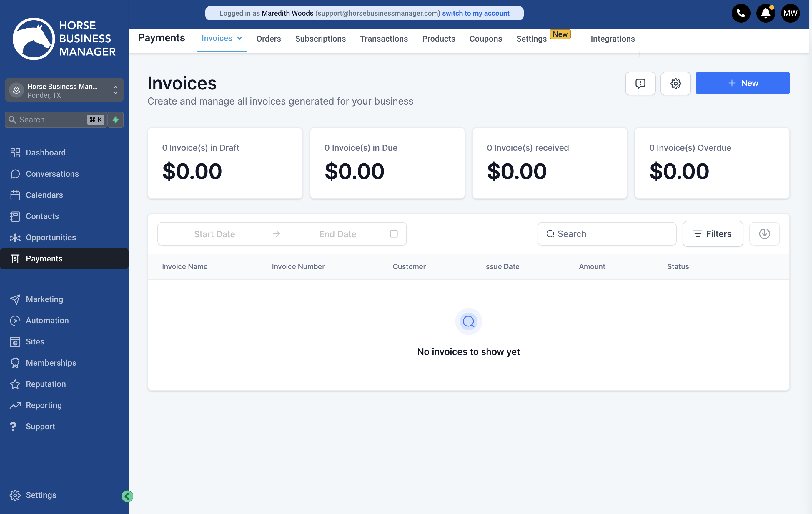Focus the invoices Search field

(607, 234)
